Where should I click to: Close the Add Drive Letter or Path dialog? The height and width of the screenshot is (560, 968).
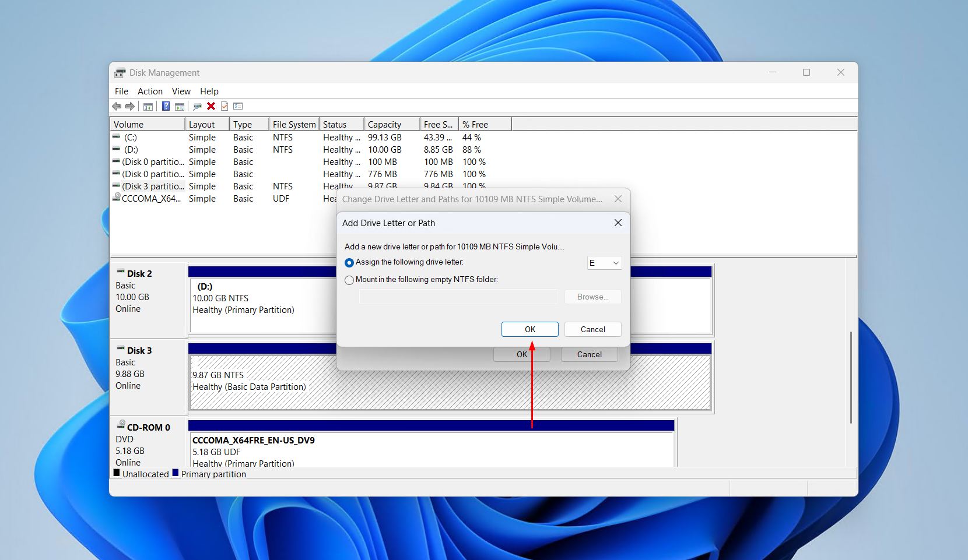(x=618, y=223)
